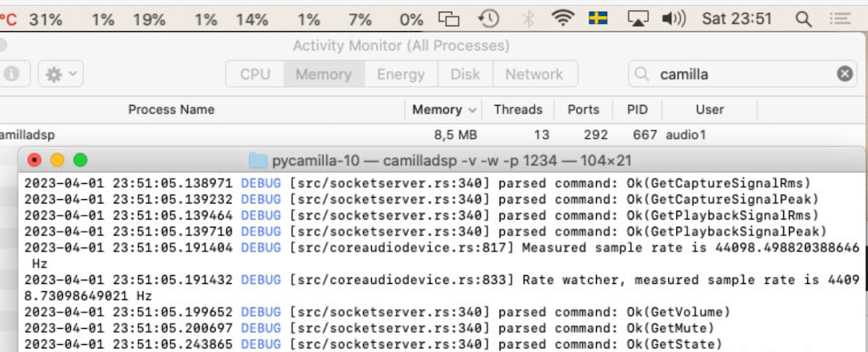Image resolution: width=868 pixels, height=352 pixels.
Task: Sort by User column header
Action: click(710, 109)
